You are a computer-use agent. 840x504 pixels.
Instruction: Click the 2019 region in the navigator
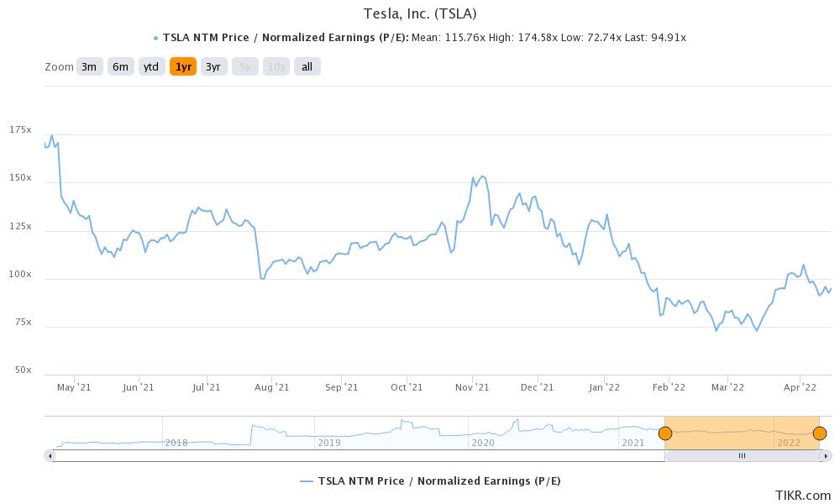click(329, 443)
